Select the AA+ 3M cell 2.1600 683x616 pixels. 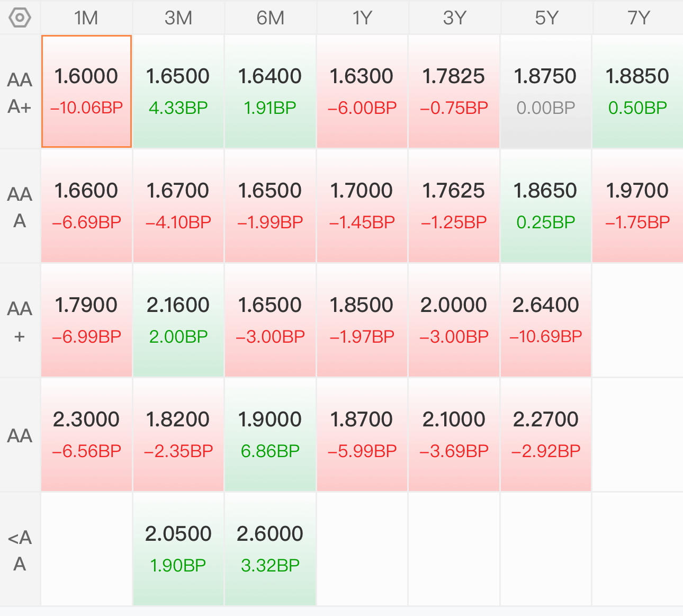pos(178,320)
